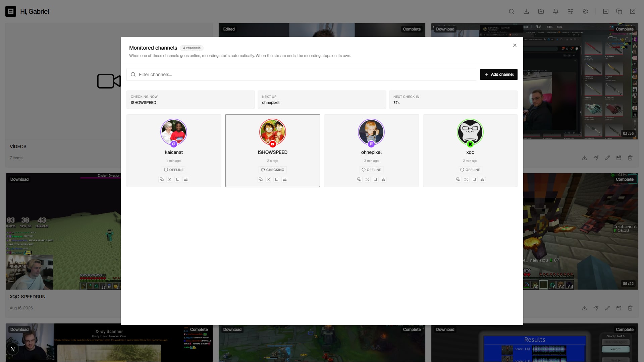Open chat icon on ohnepixel card
The image size is (644, 362).
pos(359,179)
